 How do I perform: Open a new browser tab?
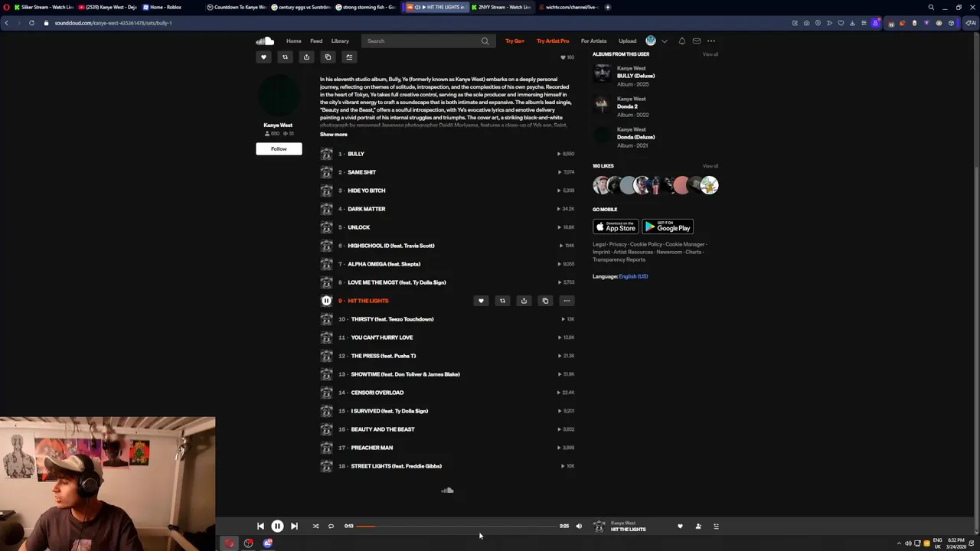608,7
